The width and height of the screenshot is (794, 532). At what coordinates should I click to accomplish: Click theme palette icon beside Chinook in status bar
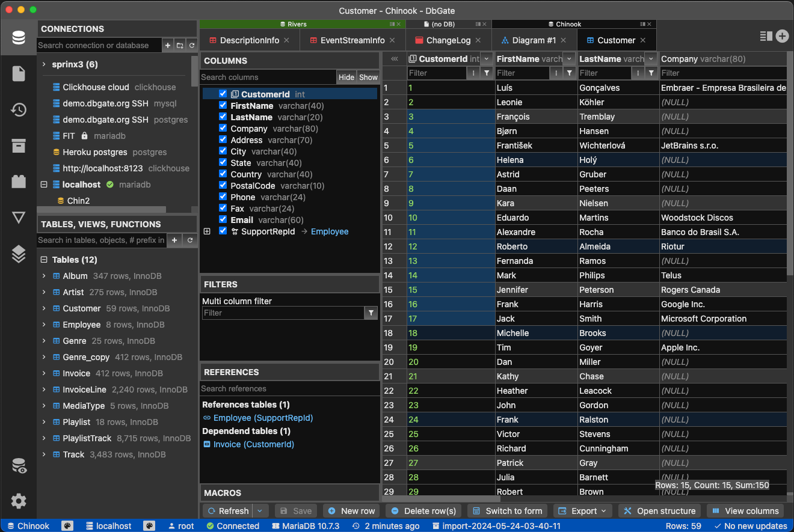[67, 526]
